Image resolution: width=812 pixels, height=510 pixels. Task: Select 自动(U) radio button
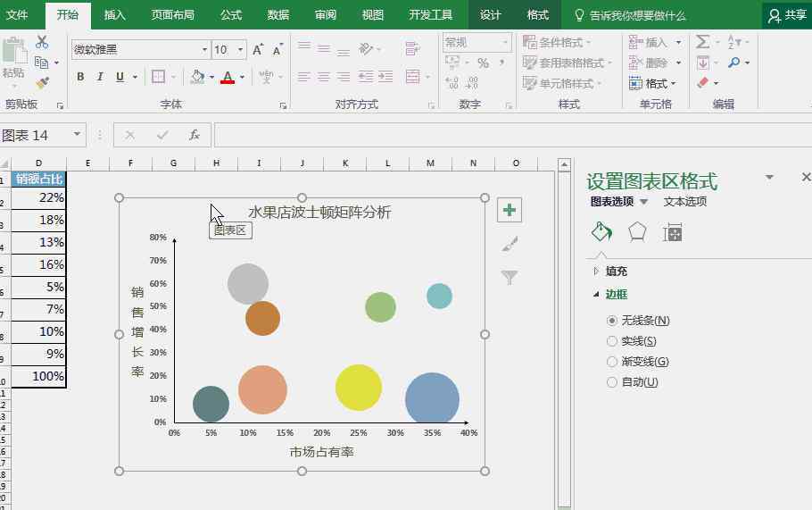(x=612, y=382)
